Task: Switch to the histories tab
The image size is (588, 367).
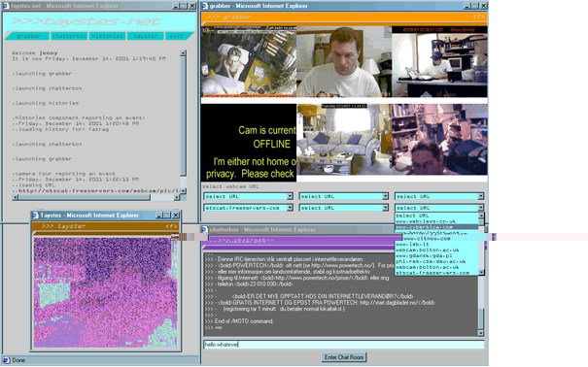Action: pos(107,36)
